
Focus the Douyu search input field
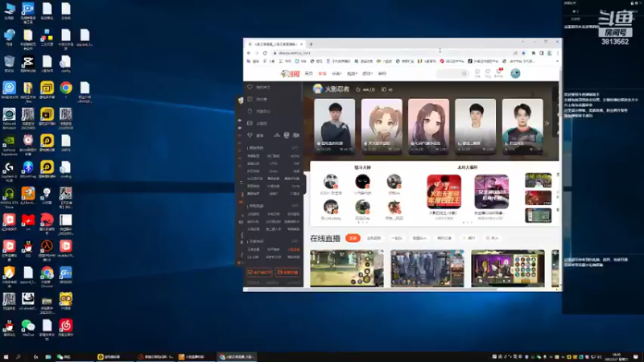point(448,73)
